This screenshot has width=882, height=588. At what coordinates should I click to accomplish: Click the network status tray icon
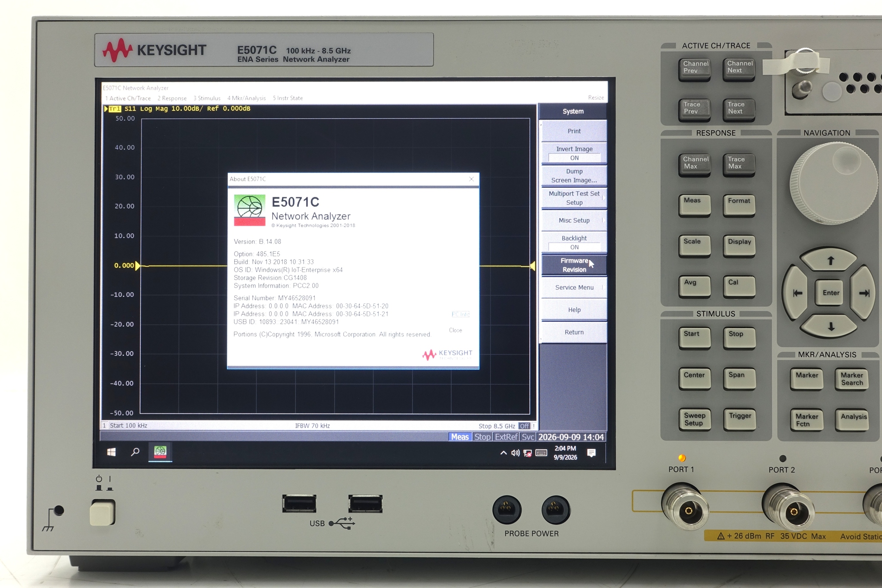(528, 453)
